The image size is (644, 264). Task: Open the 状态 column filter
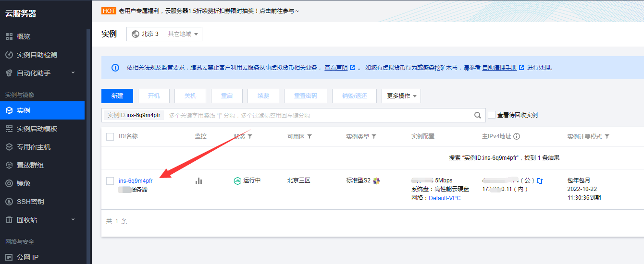click(x=250, y=137)
